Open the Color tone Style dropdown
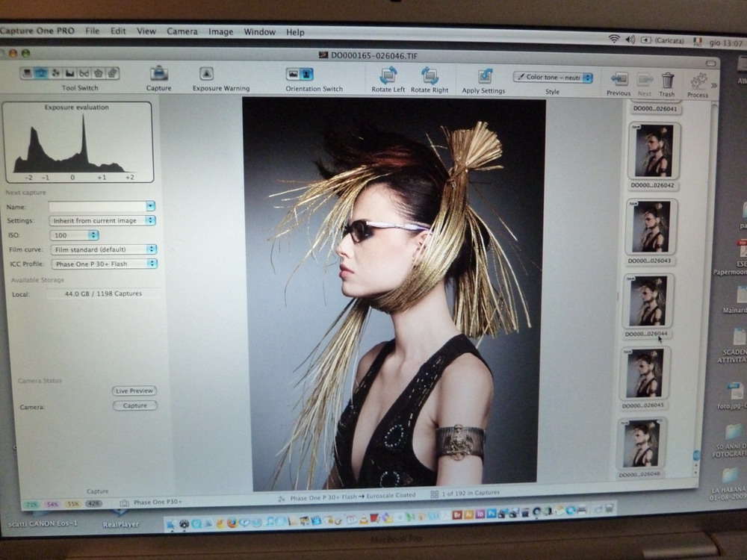747x560 pixels. pos(553,77)
